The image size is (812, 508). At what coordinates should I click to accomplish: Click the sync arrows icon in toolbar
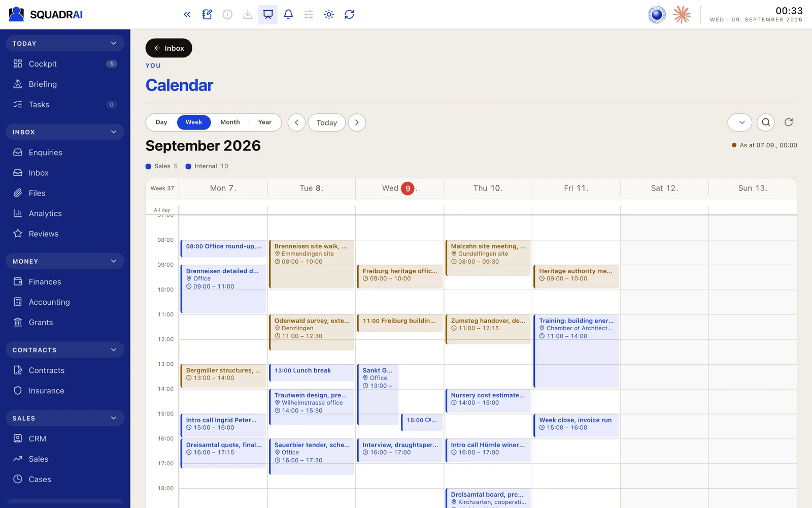click(349, 14)
